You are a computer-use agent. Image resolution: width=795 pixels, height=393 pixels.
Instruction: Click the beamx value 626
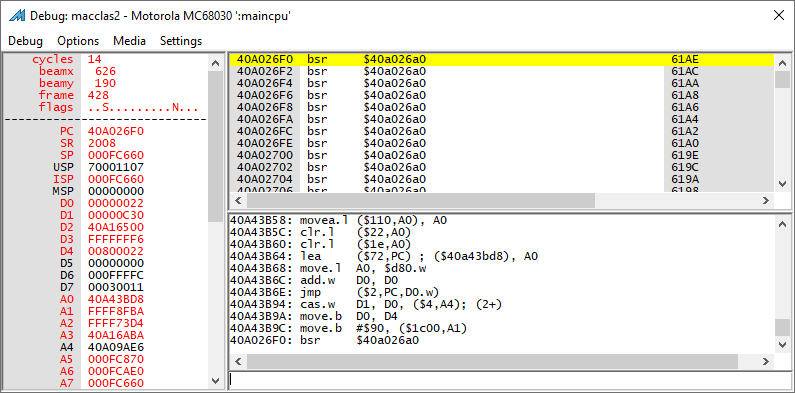coord(105,72)
